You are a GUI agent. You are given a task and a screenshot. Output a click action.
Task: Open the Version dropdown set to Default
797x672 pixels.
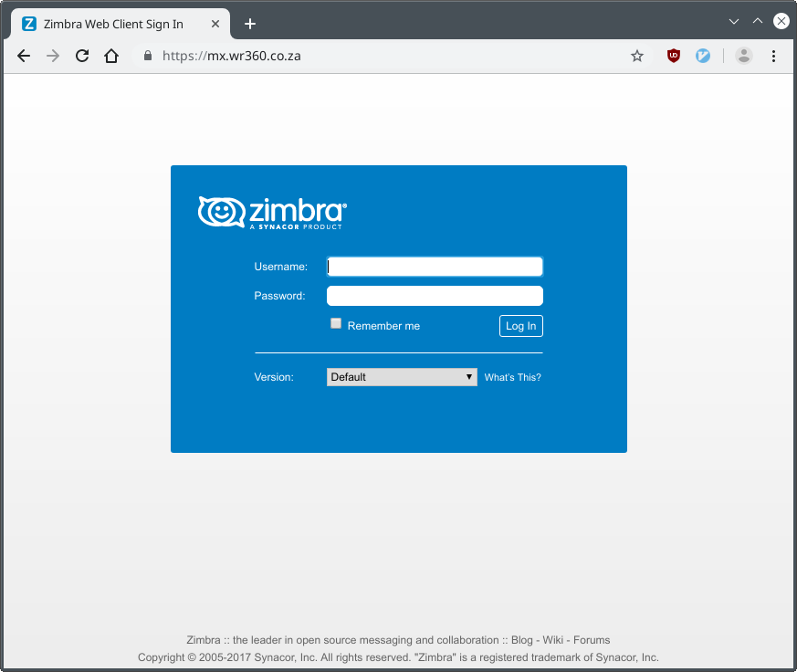coord(402,377)
